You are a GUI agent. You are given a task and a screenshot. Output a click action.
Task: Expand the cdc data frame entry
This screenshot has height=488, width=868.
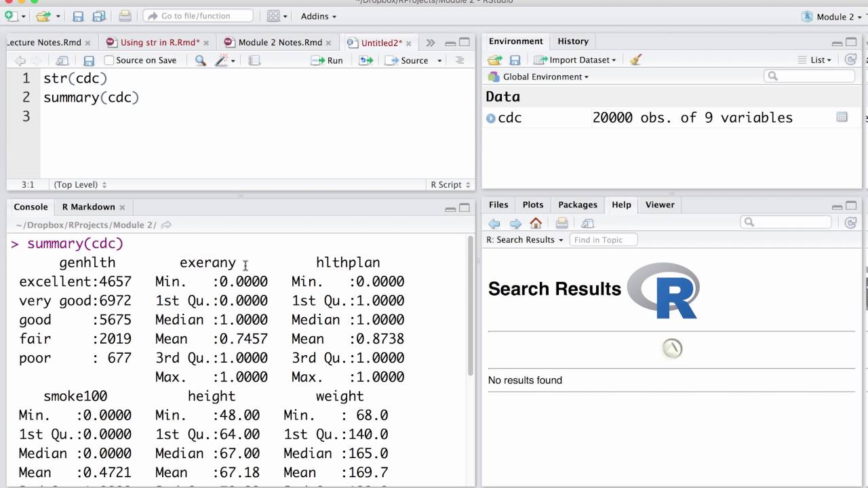coord(491,118)
